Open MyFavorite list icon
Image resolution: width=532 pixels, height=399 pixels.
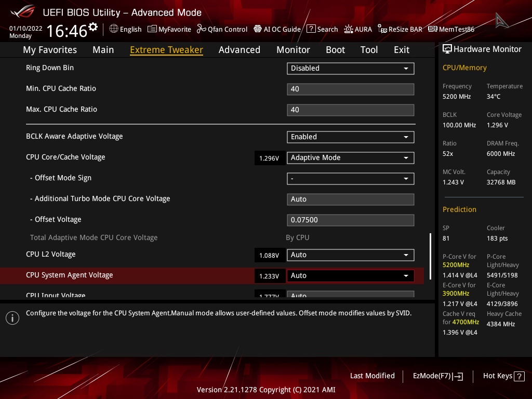(x=152, y=29)
